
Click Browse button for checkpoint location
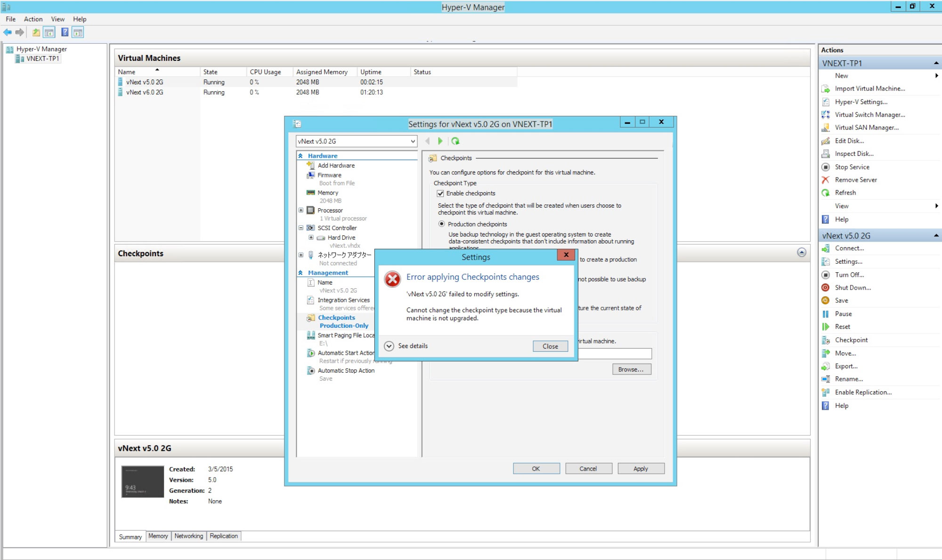click(x=631, y=369)
